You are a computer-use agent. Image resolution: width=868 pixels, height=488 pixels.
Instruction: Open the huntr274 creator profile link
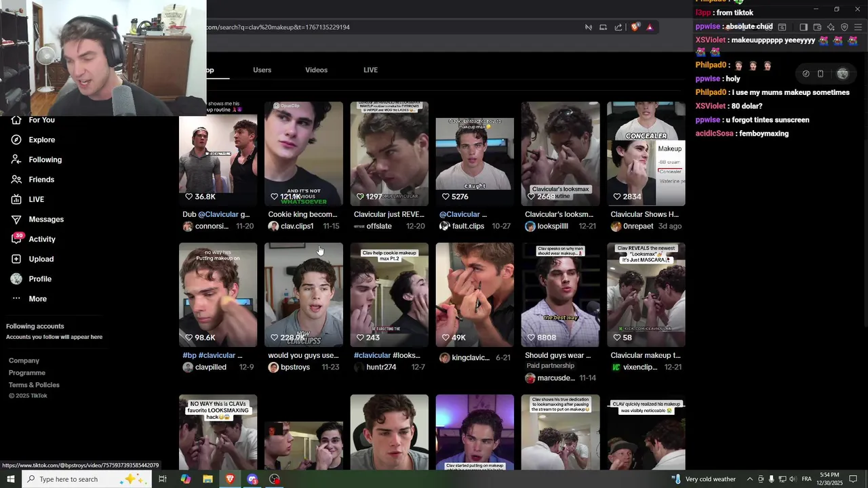coord(381,367)
